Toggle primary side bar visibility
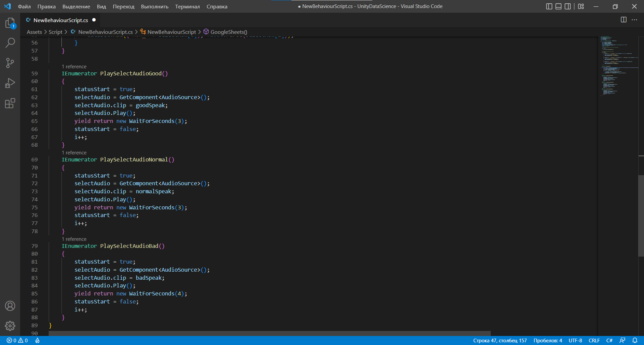644x345 pixels. 549,6
